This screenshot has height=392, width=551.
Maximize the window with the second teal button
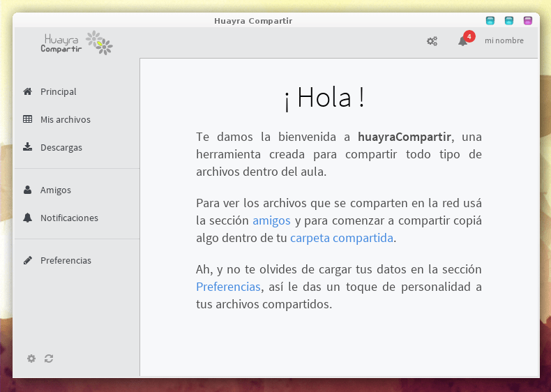pyautogui.click(x=509, y=21)
